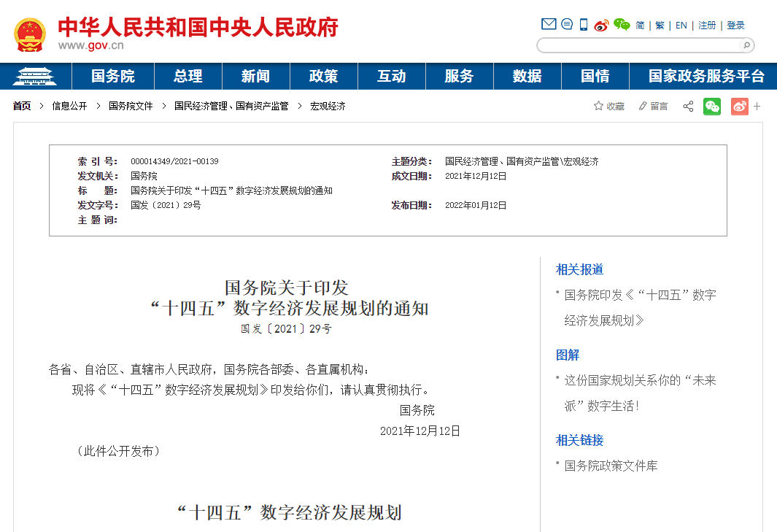Leave a message using 留言
The width and height of the screenshot is (777, 532).
653,107
